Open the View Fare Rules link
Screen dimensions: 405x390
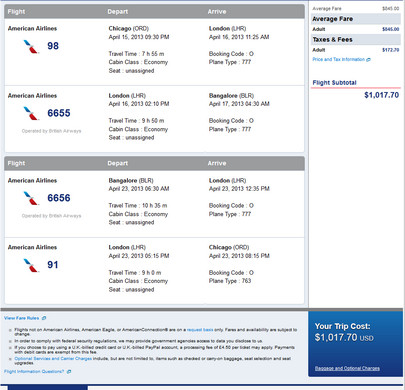(x=21, y=318)
